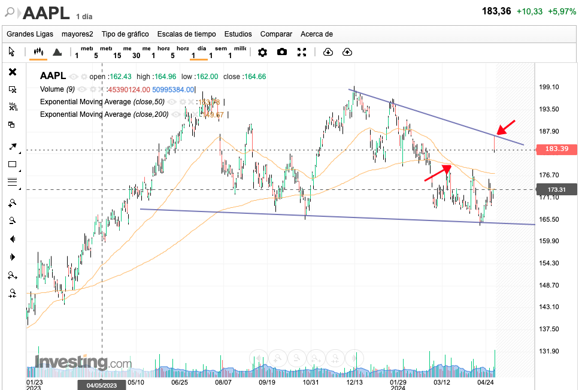This screenshot has width=588, height=390.
Task: Click the 183.39 price label on axis
Action: click(556, 149)
